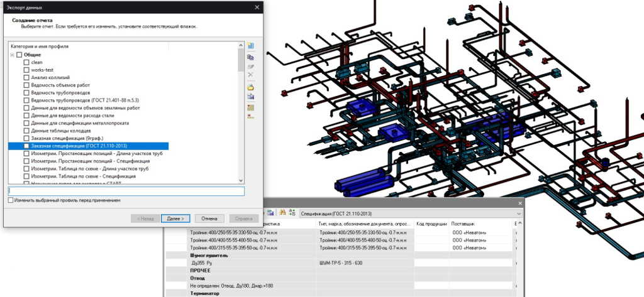Click the copy profile icon

pos(250,57)
